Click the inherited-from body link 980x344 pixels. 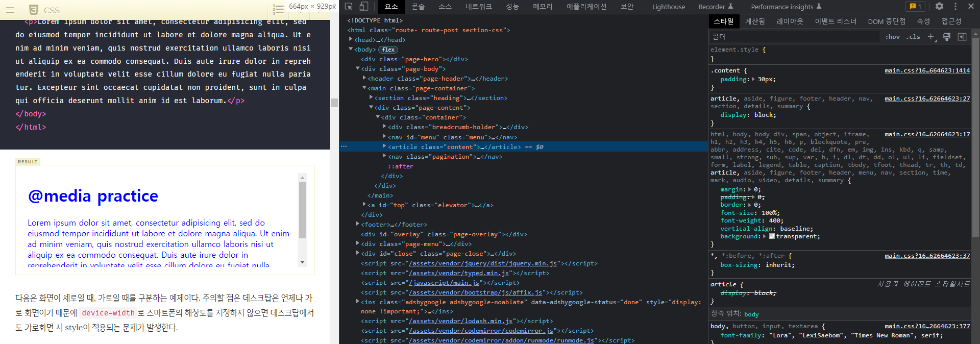point(751,314)
